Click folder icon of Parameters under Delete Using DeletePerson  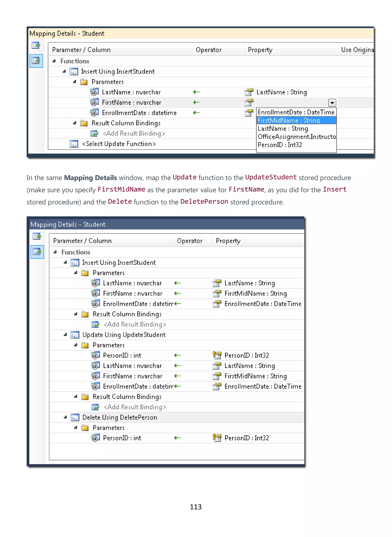(85, 428)
